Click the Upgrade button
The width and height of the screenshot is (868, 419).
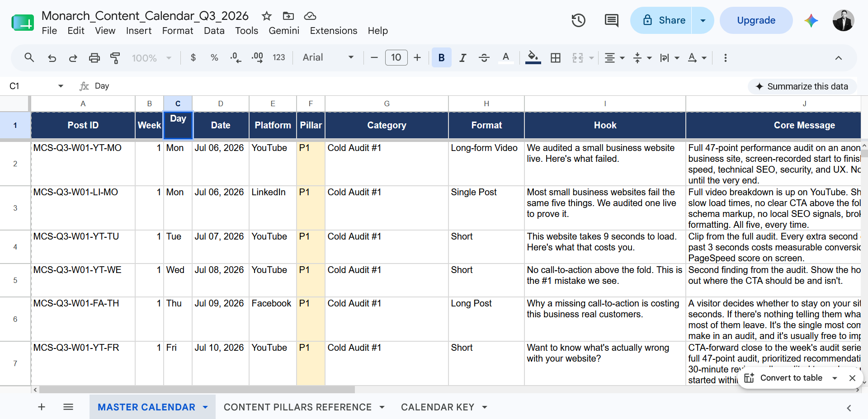(x=756, y=20)
